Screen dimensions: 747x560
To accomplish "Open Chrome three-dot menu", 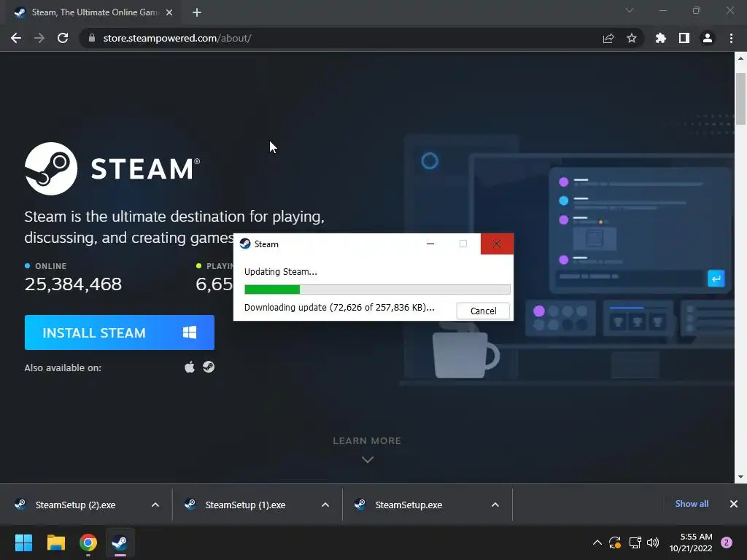I will [x=731, y=38].
